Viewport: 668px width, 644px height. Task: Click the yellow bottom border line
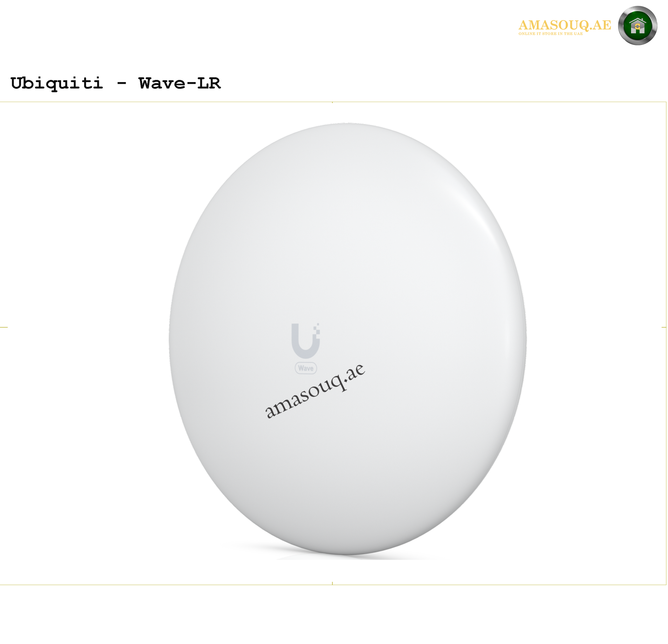pyautogui.click(x=333, y=585)
